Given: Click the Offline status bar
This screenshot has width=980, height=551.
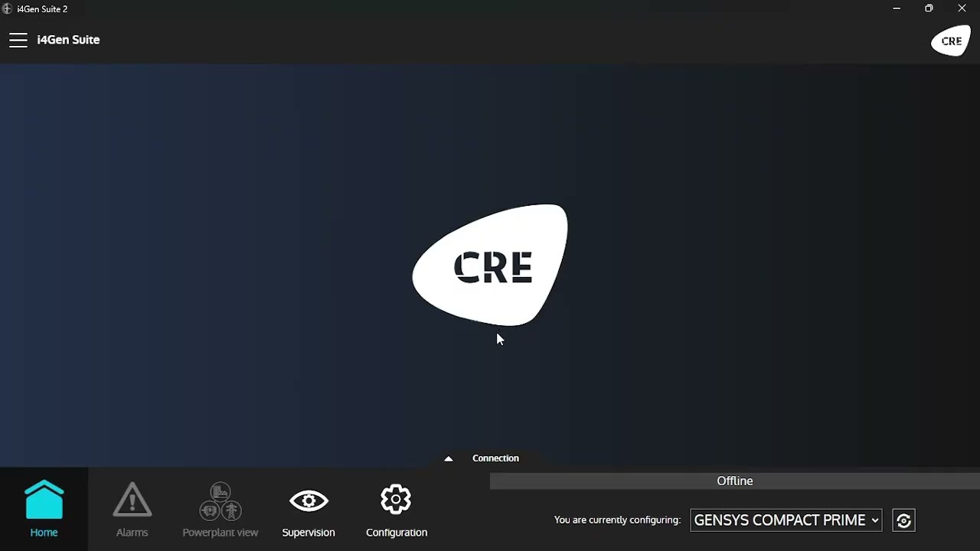Looking at the screenshot, I should 735,481.
